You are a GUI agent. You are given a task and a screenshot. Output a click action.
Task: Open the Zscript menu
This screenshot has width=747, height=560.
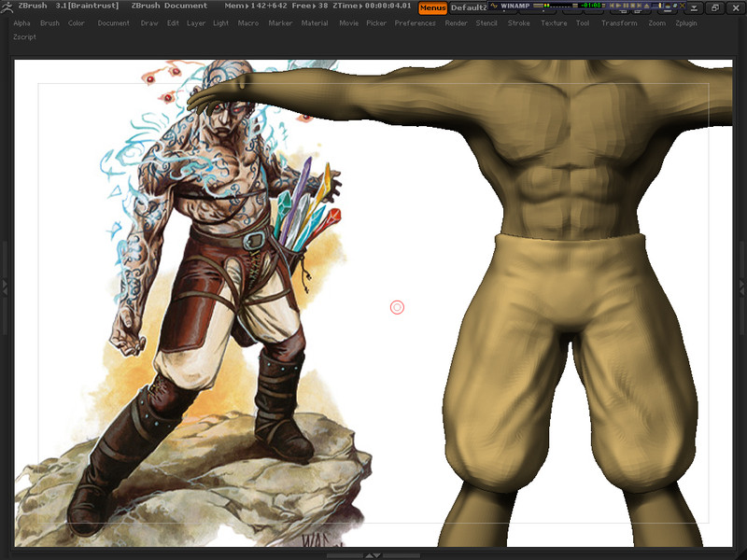tap(24, 36)
